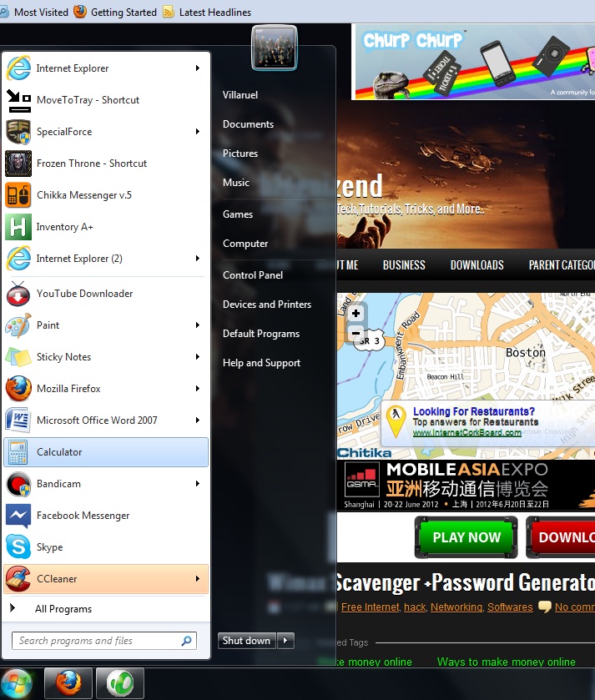Viewport: 595px width, 700px height.
Task: Click the Search programs and files box
Action: (x=104, y=641)
